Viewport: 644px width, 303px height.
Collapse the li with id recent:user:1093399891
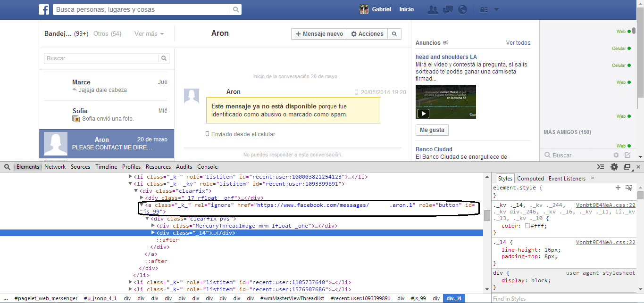point(131,184)
